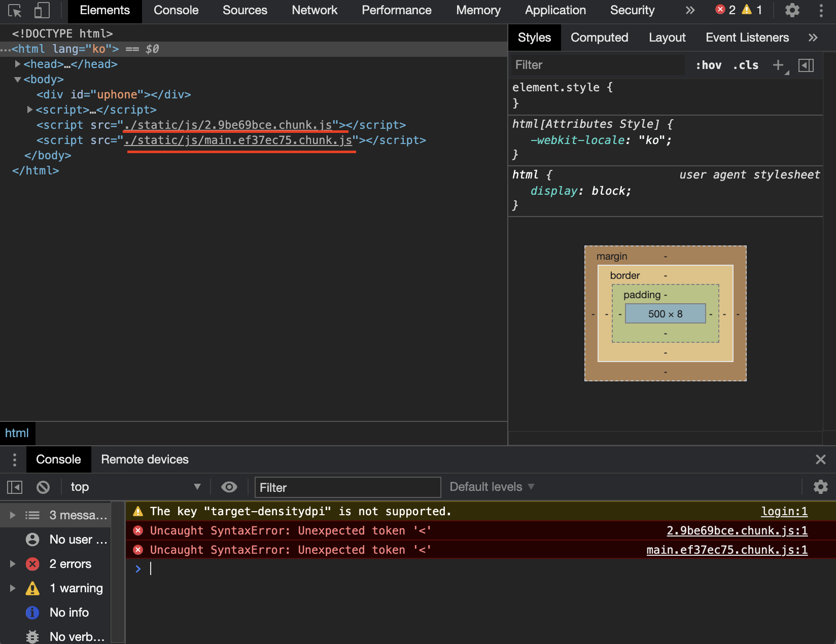This screenshot has height=644, width=836.
Task: Activate the inspect element picker icon
Action: coord(15,11)
